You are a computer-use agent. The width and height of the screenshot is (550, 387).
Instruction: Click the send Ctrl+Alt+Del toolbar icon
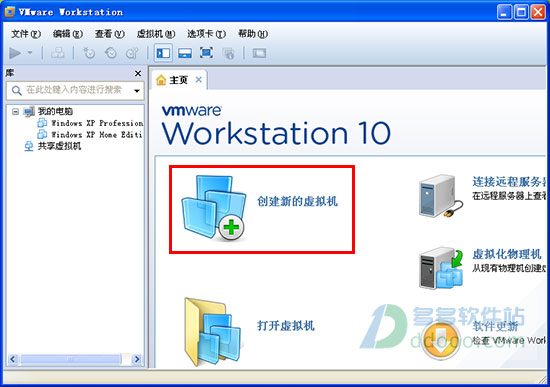[58, 53]
